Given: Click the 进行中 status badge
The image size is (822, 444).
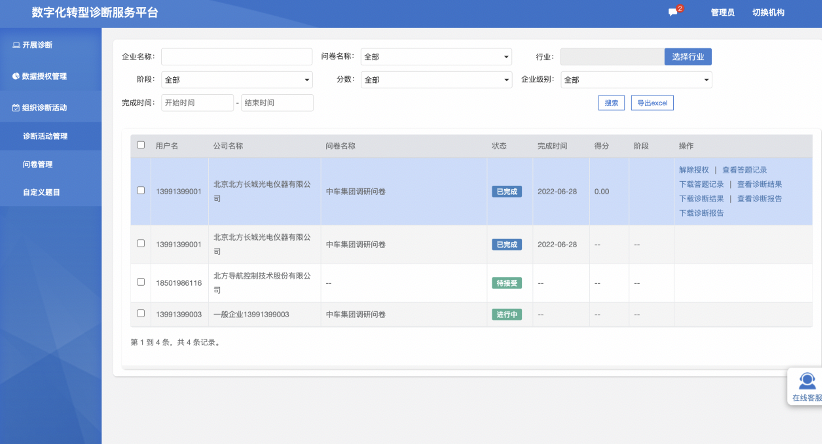Looking at the screenshot, I should (x=506, y=315).
